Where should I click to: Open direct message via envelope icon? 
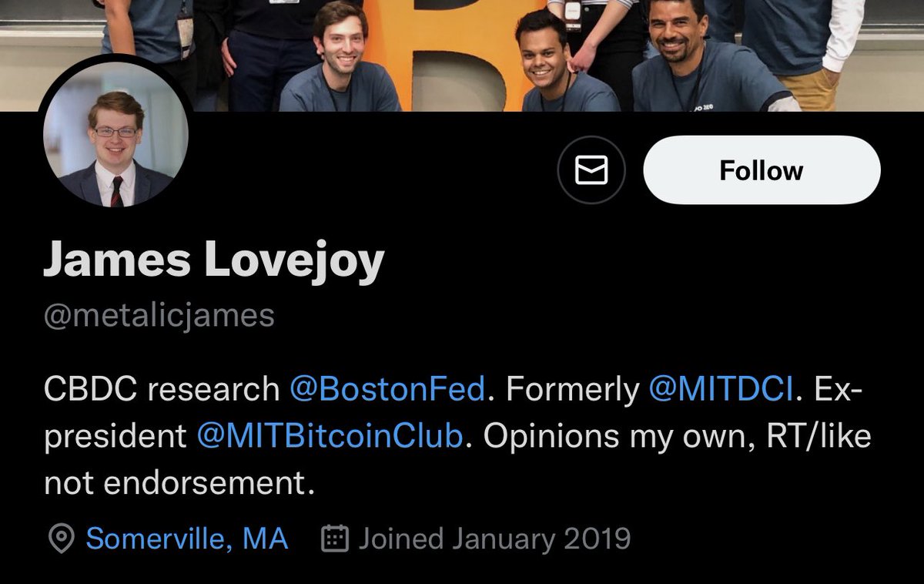click(x=591, y=170)
